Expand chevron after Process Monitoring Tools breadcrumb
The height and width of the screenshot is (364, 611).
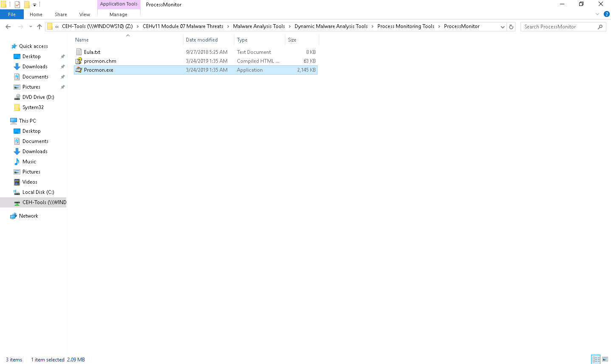click(x=439, y=26)
